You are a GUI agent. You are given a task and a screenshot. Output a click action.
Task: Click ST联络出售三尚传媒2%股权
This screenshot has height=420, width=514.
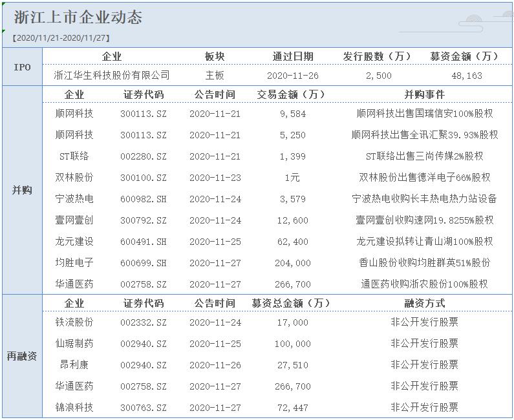coord(425,156)
